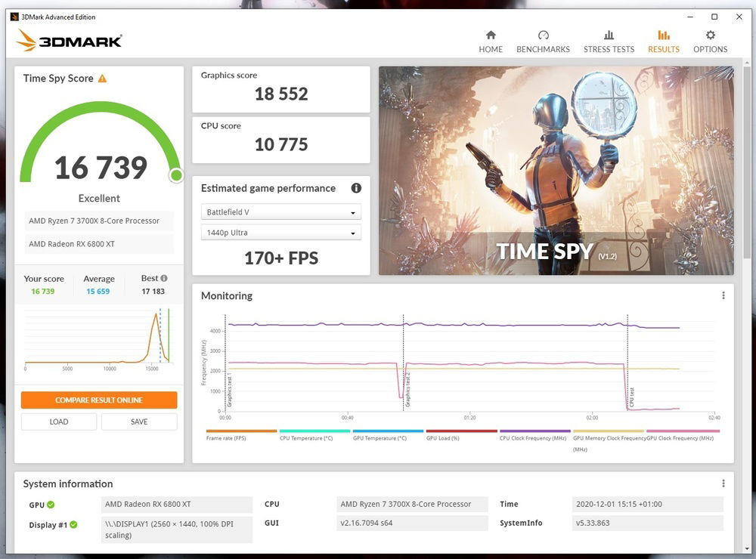This screenshot has height=559, width=756.
Task: Switch to the Results tab
Action: coord(663,39)
